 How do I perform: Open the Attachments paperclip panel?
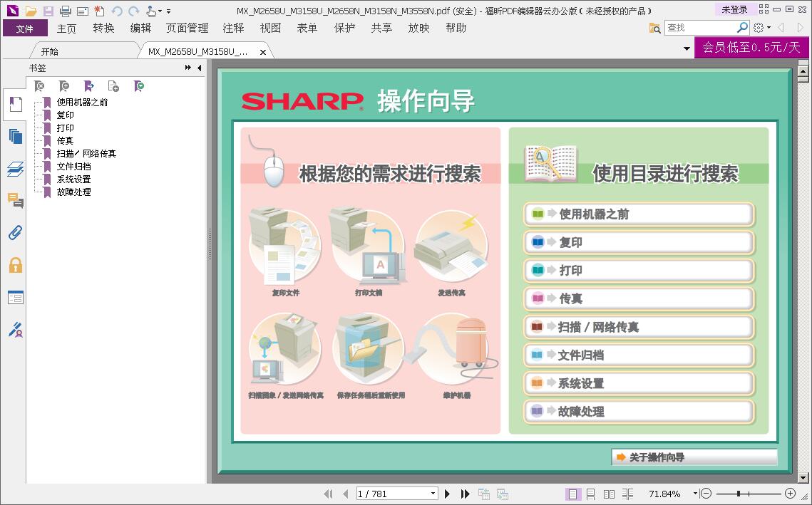click(x=16, y=233)
